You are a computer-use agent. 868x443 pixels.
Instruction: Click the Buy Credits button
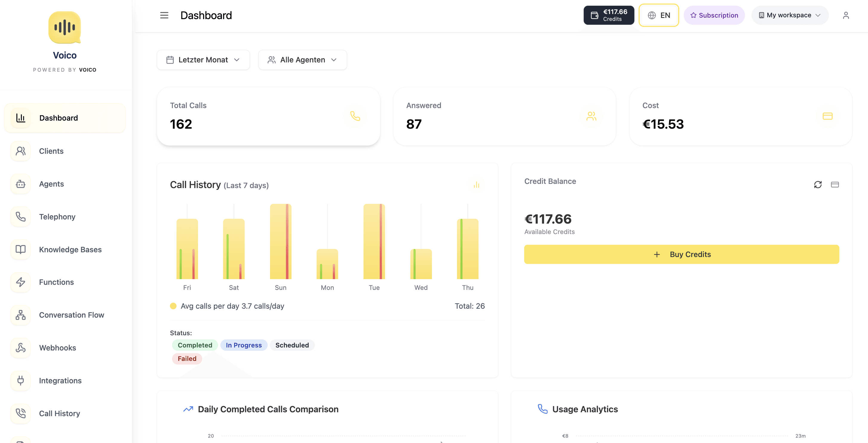click(681, 254)
